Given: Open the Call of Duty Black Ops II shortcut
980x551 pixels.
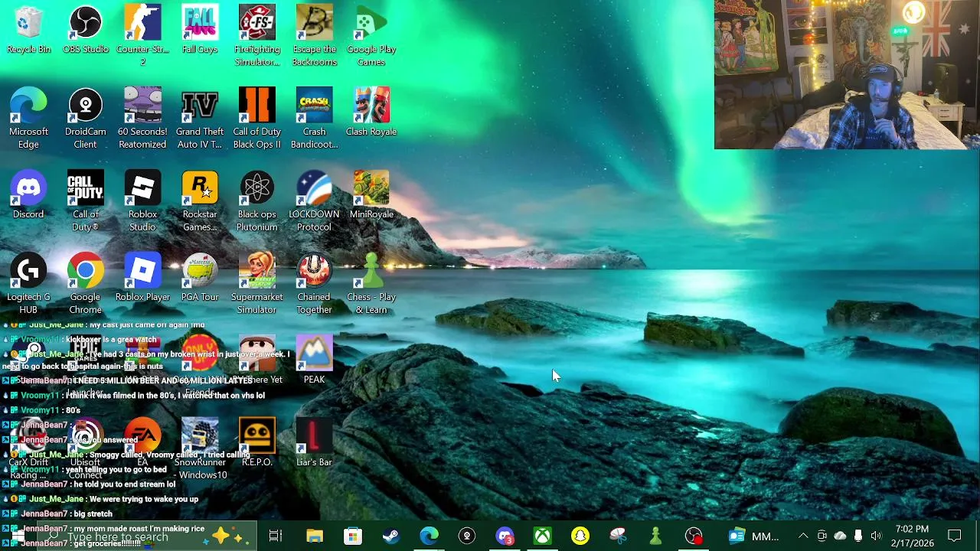Looking at the screenshot, I should pos(256,119).
